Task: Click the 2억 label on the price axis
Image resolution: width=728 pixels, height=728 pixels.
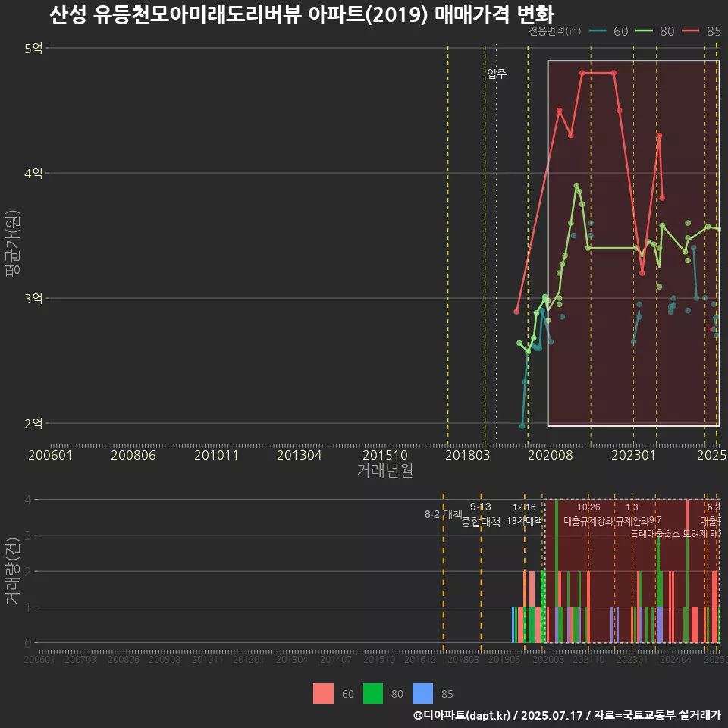Action: coord(33,423)
